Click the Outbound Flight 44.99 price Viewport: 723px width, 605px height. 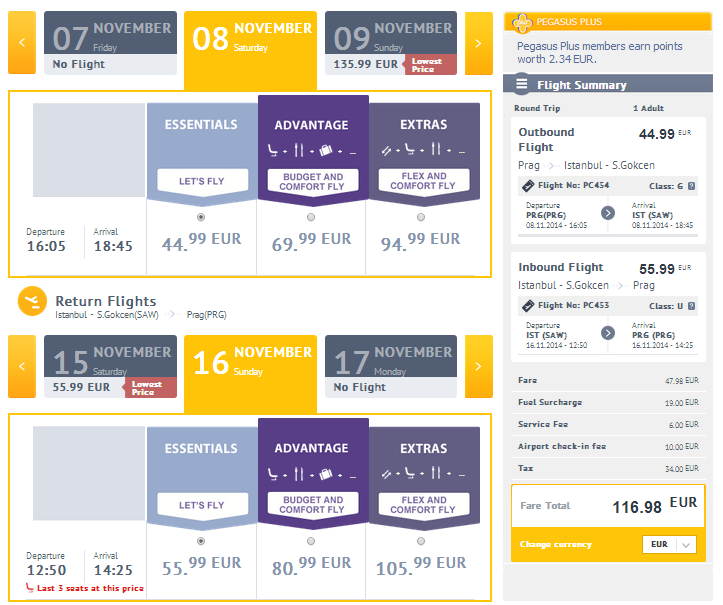point(657,134)
